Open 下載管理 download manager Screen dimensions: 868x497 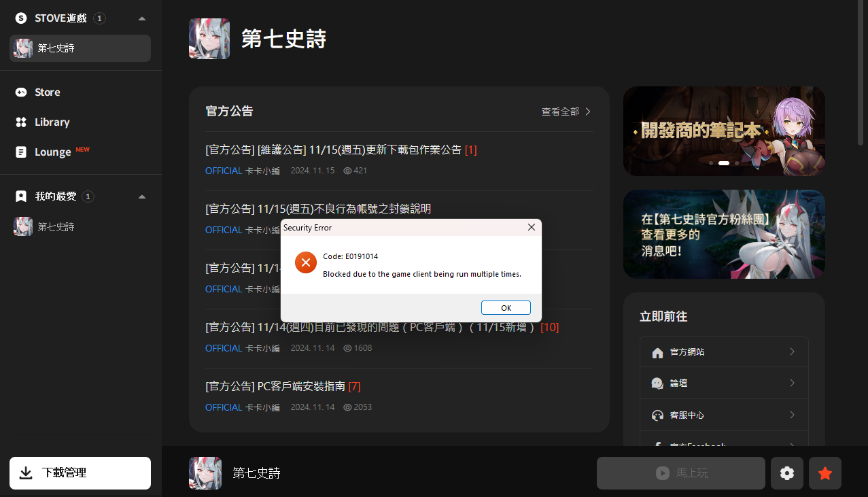(x=80, y=473)
